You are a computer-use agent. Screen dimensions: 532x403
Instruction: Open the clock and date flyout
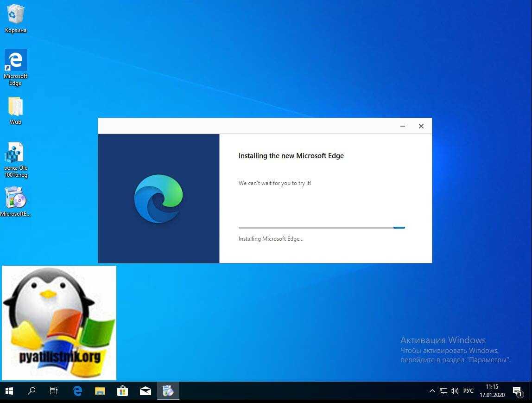tap(492, 391)
